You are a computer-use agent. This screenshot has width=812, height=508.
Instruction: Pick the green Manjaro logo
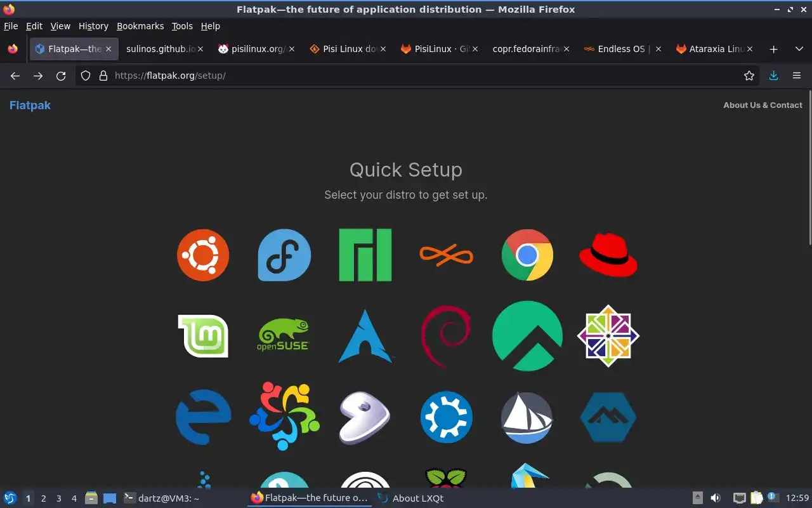(365, 255)
